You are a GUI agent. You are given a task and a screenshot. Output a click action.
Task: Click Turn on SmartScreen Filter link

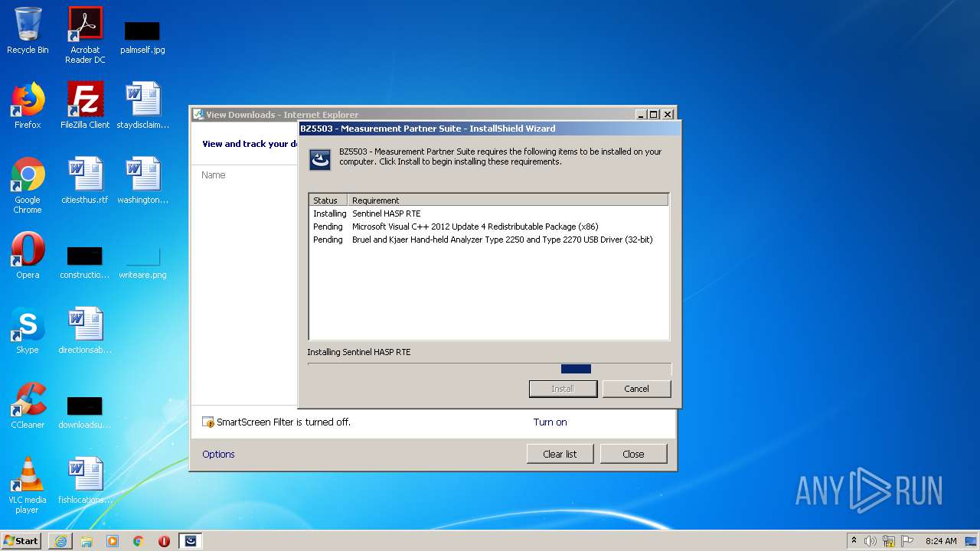tap(550, 422)
